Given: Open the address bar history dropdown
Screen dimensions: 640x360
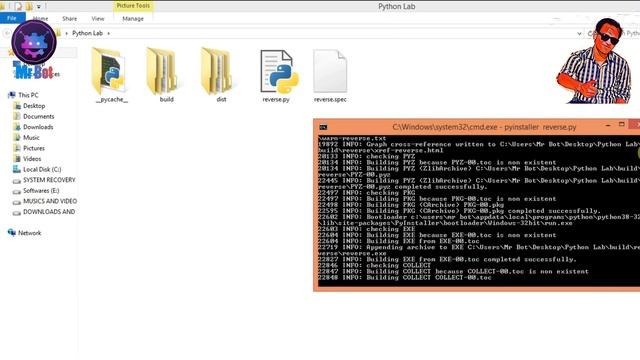Looking at the screenshot, I should (x=579, y=33).
